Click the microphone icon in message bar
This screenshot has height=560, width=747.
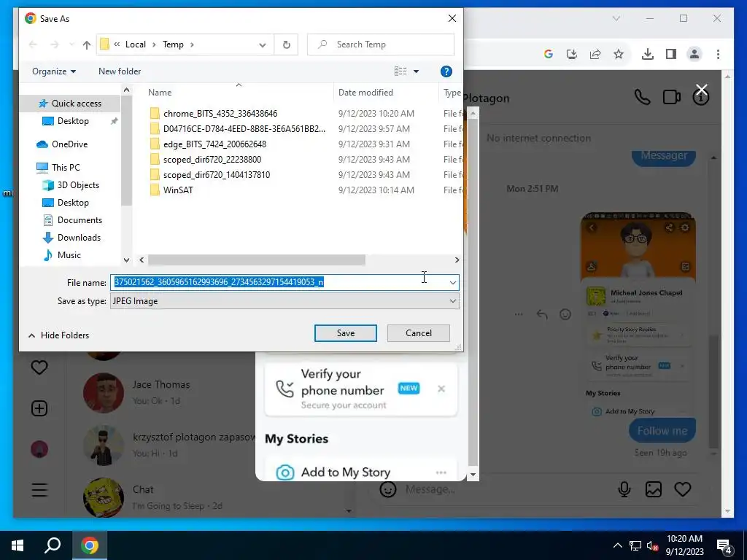point(624,489)
